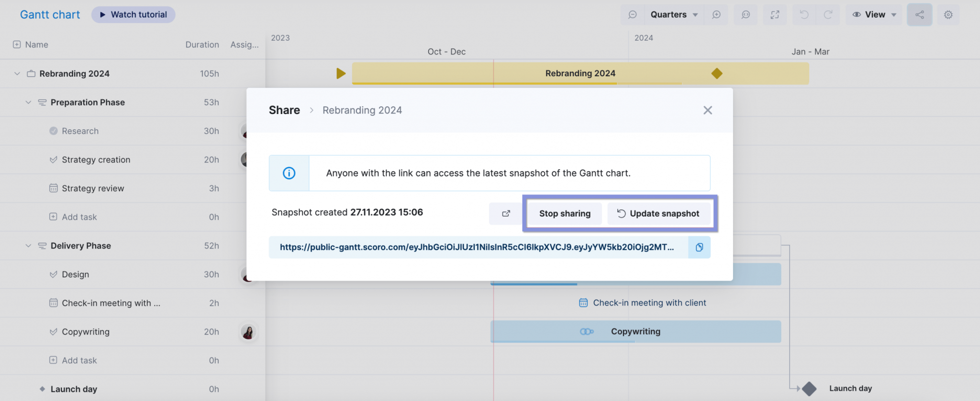
Task: Toggle Research task completion checkmark
Action: click(54, 131)
